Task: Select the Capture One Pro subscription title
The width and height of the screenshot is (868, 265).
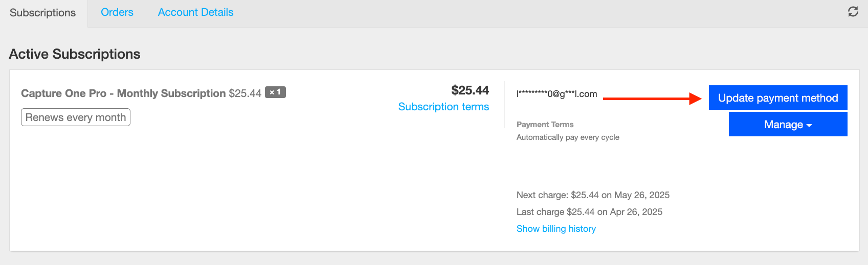Action: (x=123, y=93)
